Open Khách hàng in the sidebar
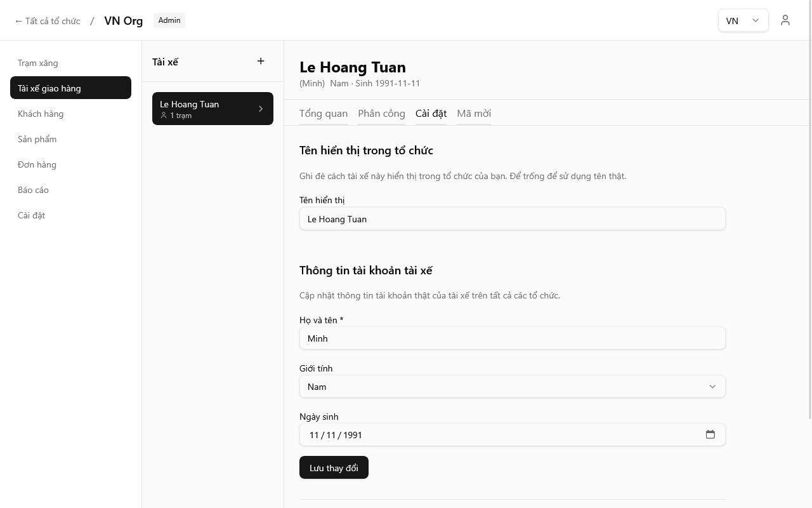This screenshot has width=812, height=508. coord(41,114)
